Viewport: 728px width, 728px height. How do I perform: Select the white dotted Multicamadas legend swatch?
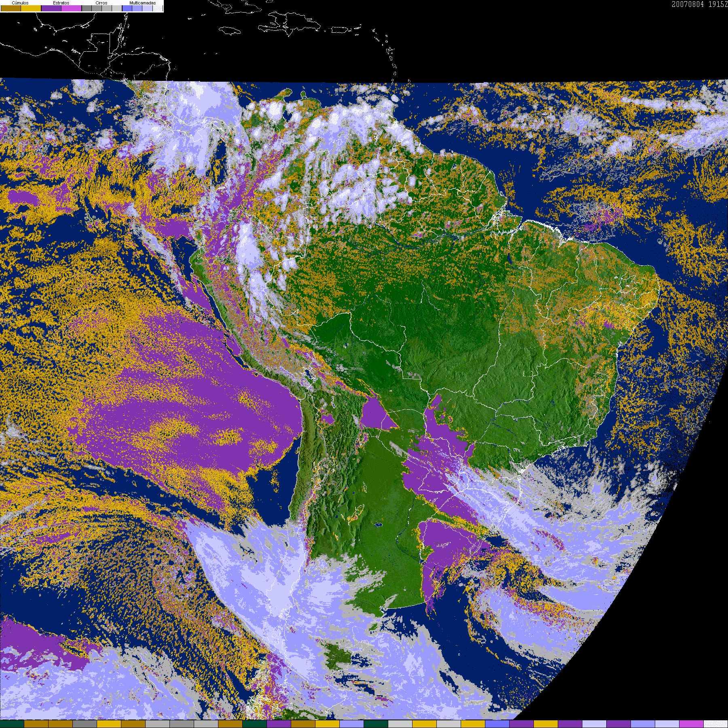(x=157, y=8)
